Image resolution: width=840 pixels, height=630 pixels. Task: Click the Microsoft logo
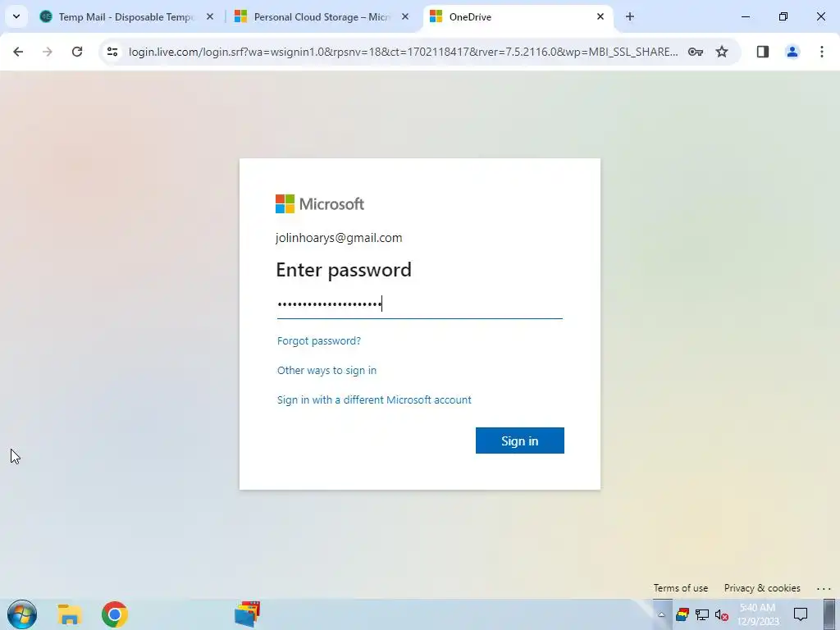tap(320, 203)
